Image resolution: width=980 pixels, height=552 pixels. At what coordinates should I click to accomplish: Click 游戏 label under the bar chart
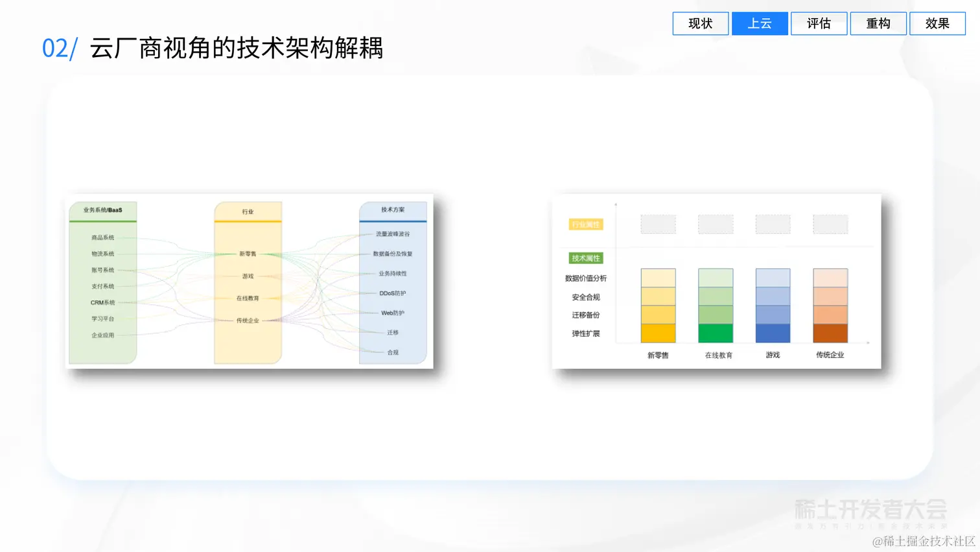point(773,355)
